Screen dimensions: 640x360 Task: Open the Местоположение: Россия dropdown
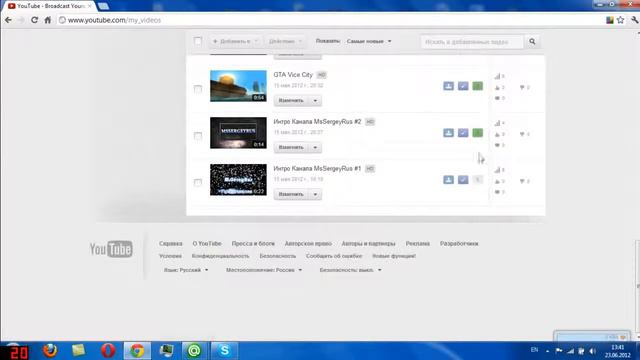point(264,270)
